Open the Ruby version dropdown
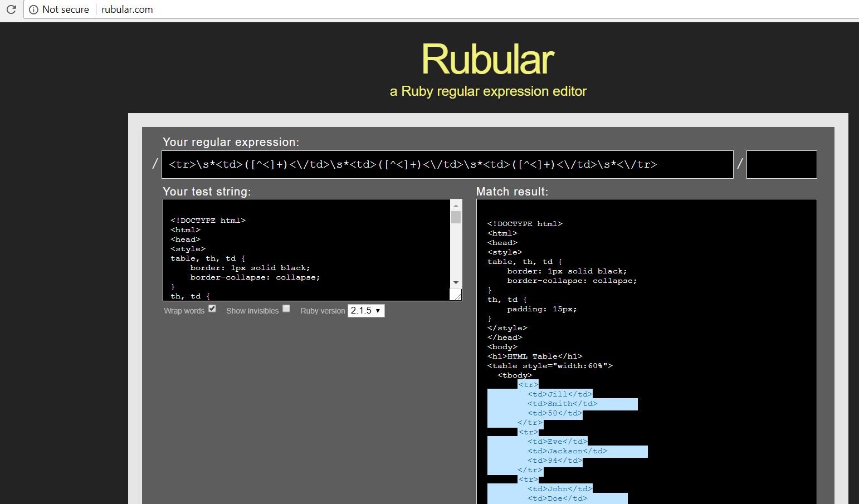The height and width of the screenshot is (504, 859). click(x=365, y=311)
